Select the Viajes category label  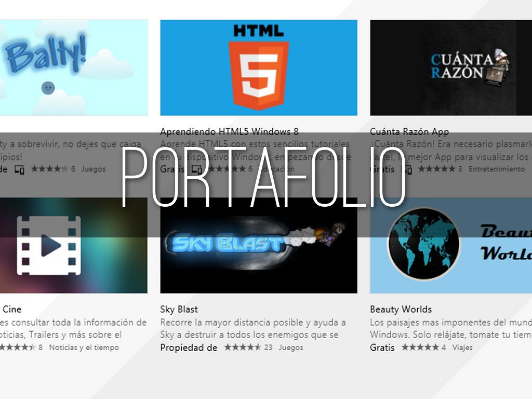click(462, 348)
